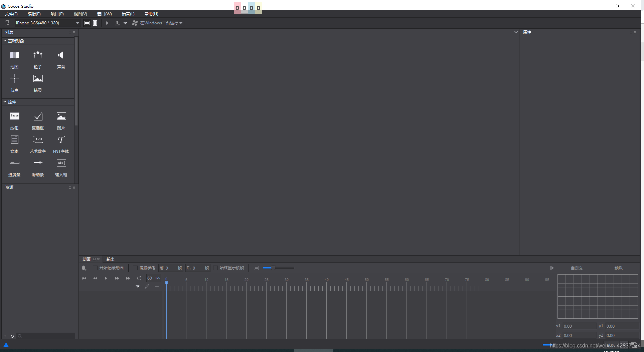Jump to last frame button
Image resolution: width=644 pixels, height=352 pixels.
(x=128, y=278)
